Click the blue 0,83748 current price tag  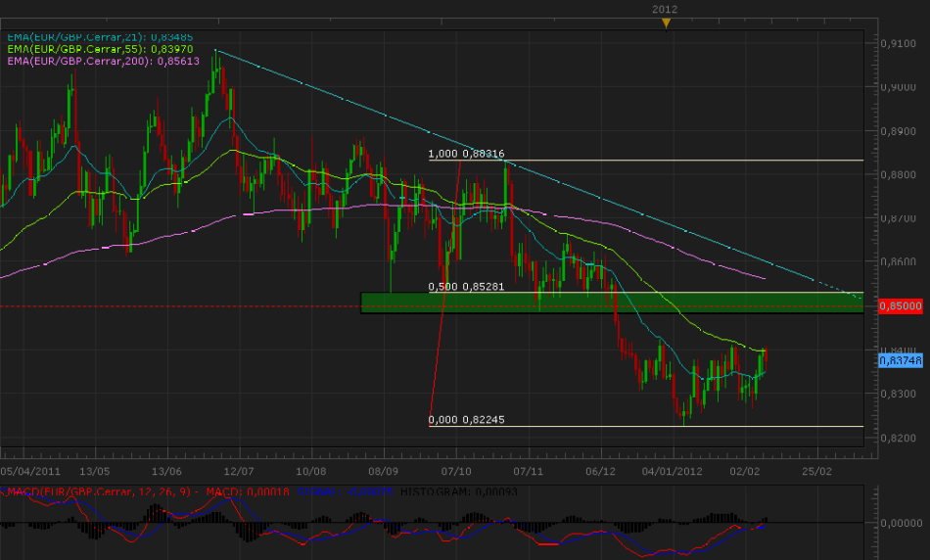[x=897, y=360]
